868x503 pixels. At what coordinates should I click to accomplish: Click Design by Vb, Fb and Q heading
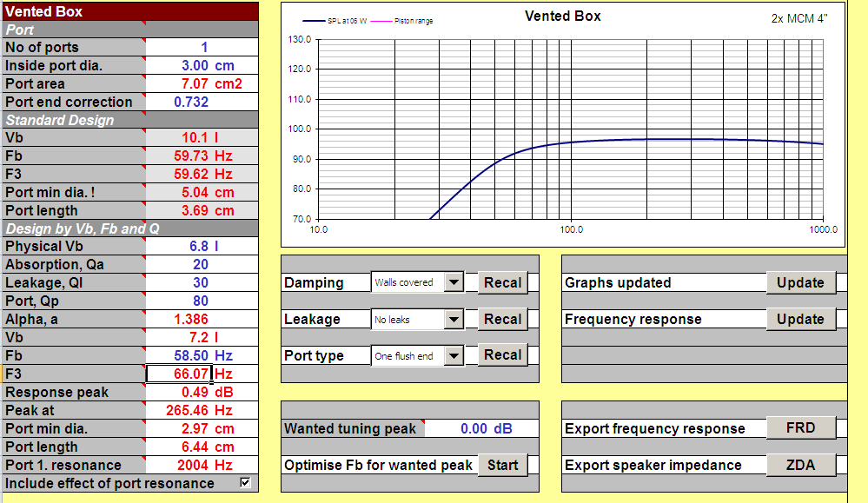[130, 228]
